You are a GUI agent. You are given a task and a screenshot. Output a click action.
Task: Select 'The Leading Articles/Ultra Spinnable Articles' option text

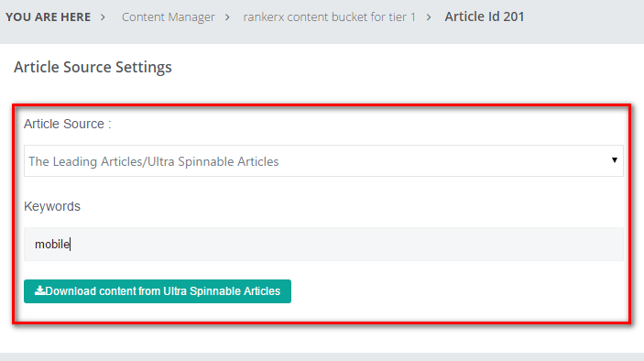pyautogui.click(x=154, y=161)
